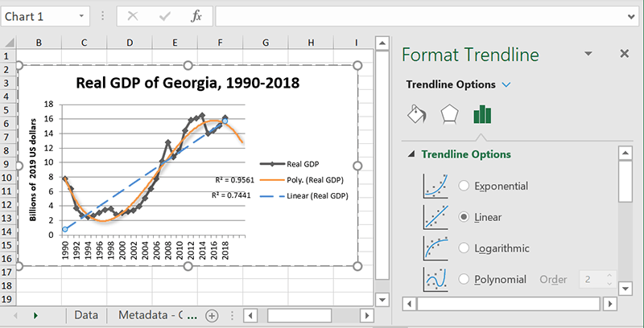The height and width of the screenshot is (328, 644).
Task: Click pane horizontal scrollbar left arrow
Action: (x=409, y=304)
